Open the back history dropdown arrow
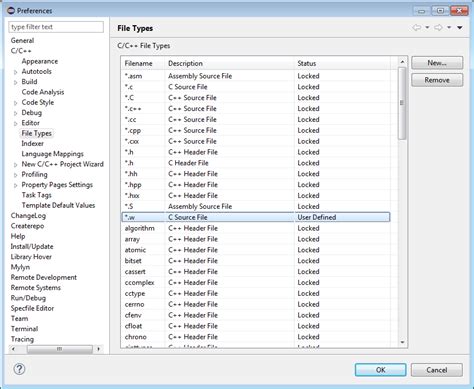The image size is (474, 389). (427, 28)
